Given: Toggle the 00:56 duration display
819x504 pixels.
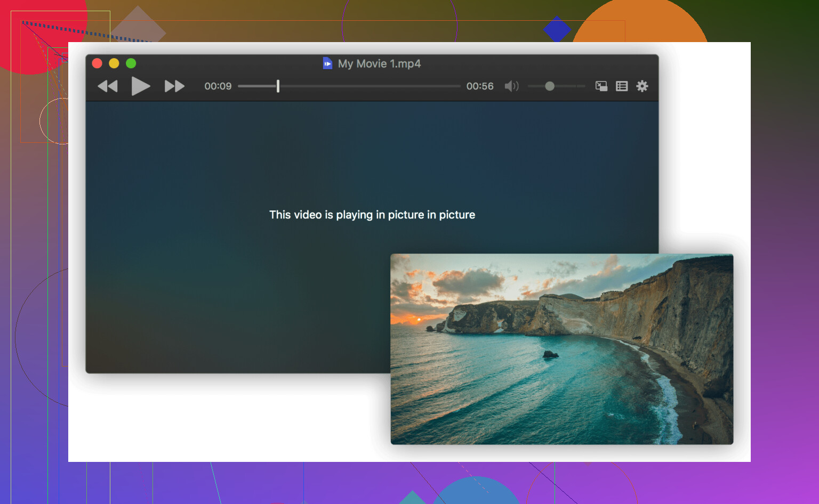Looking at the screenshot, I should coord(480,86).
